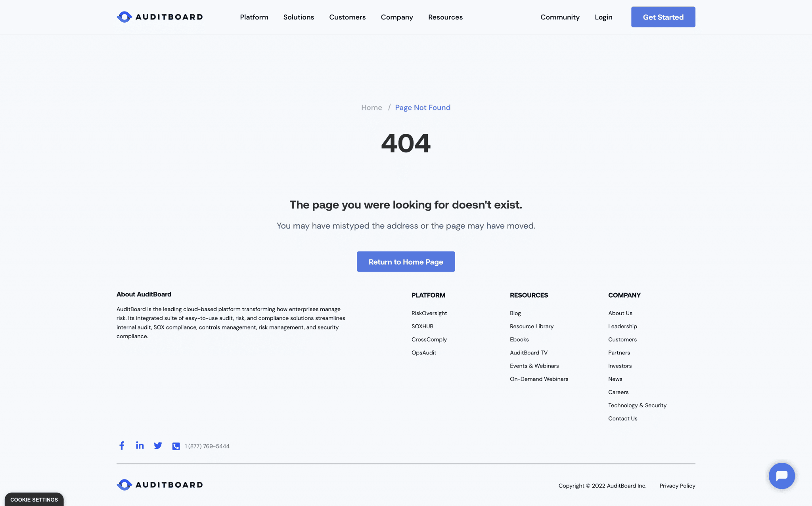Open the Facebook social icon
Screen dimensions: 812x506
click(122, 446)
